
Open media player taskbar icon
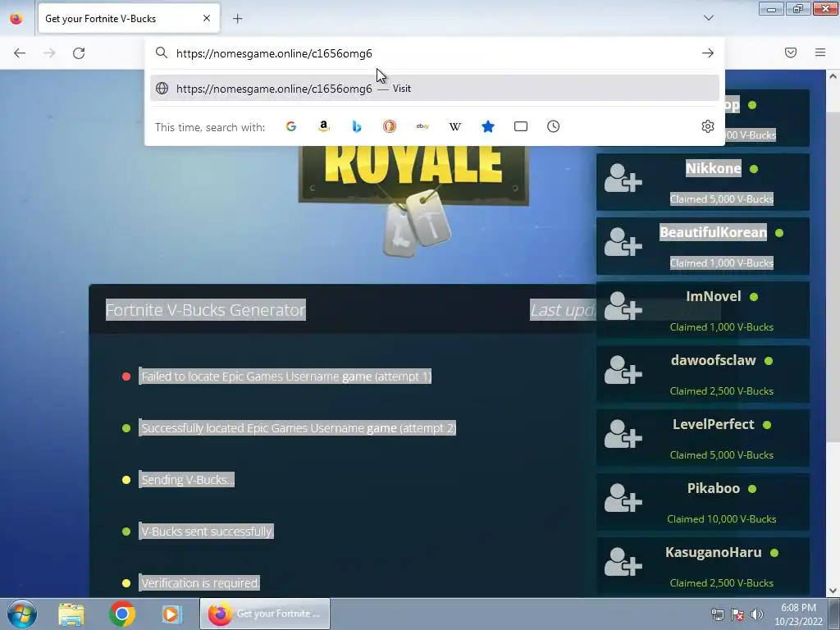pos(172,614)
